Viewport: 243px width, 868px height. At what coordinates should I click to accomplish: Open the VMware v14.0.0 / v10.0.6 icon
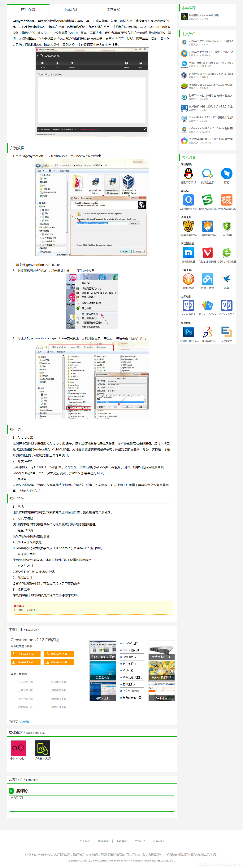click(x=184, y=130)
